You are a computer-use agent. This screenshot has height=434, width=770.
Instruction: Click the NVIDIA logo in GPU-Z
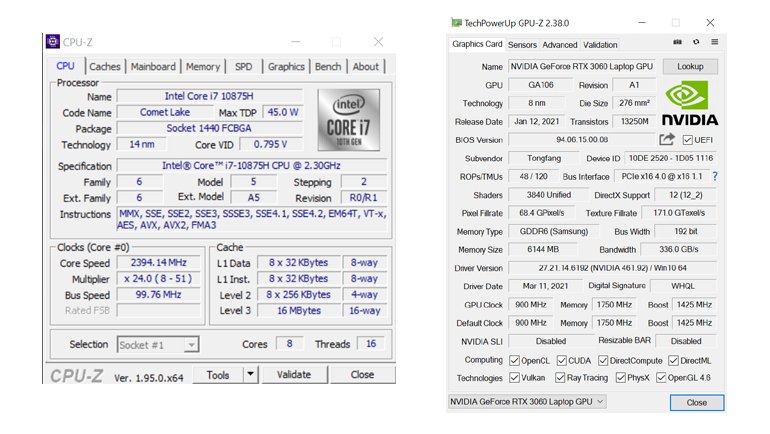pos(690,103)
